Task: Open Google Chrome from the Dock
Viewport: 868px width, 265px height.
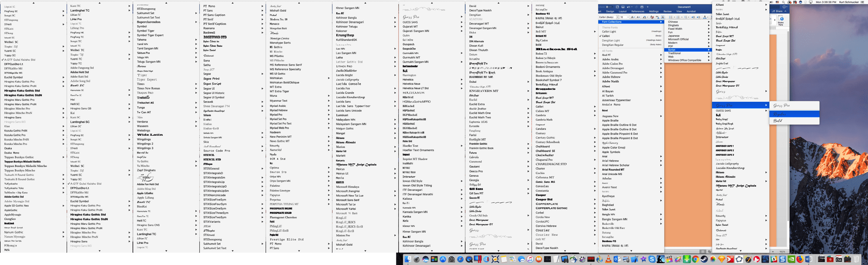Action: point(696,259)
